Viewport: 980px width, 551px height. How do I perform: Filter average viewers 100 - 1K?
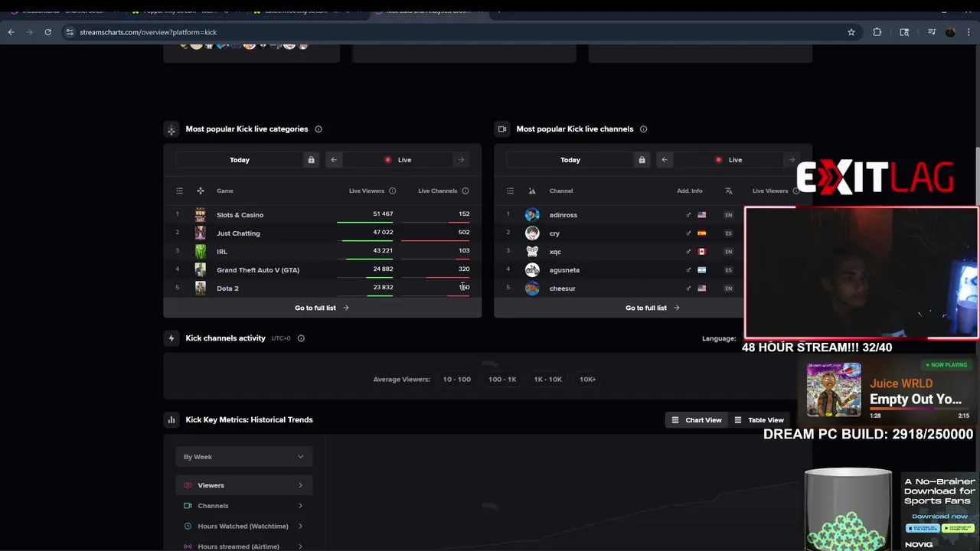tap(502, 380)
